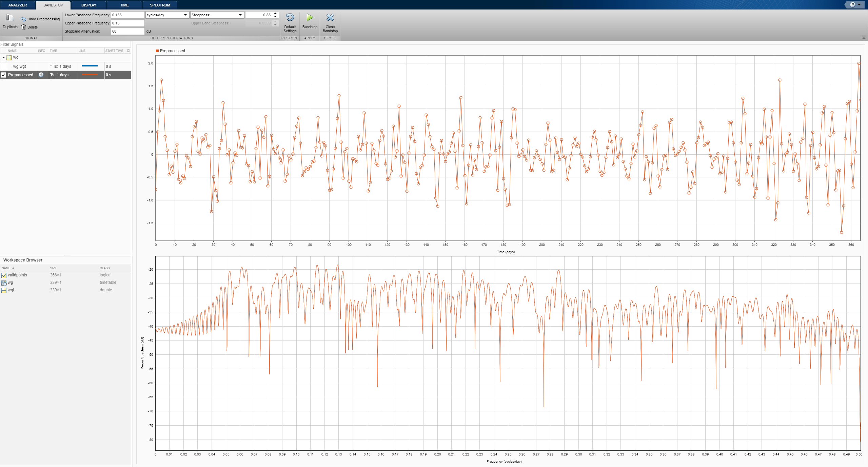Restore Default Settings for filter
The image size is (868, 467).
(290, 18)
